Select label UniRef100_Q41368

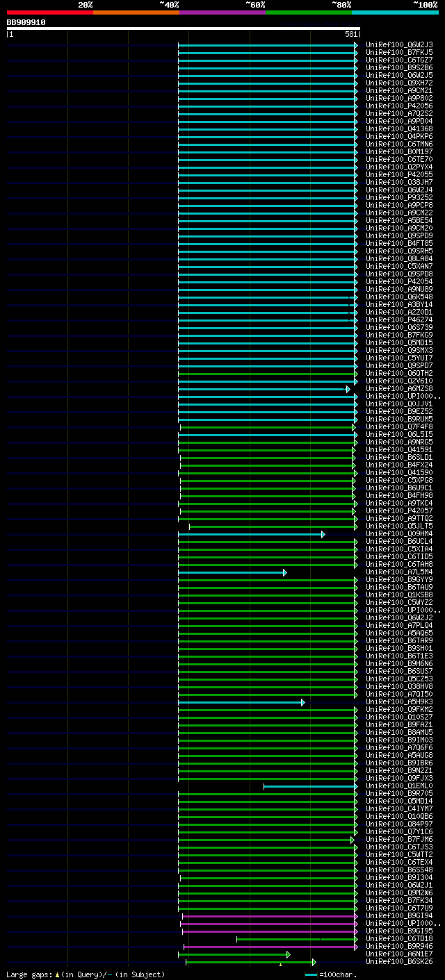click(399, 128)
